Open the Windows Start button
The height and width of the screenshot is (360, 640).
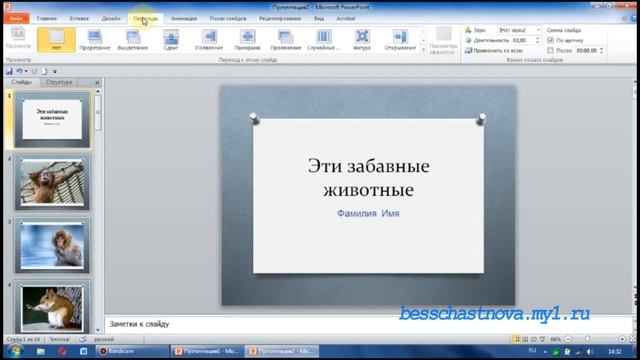coord(15,351)
